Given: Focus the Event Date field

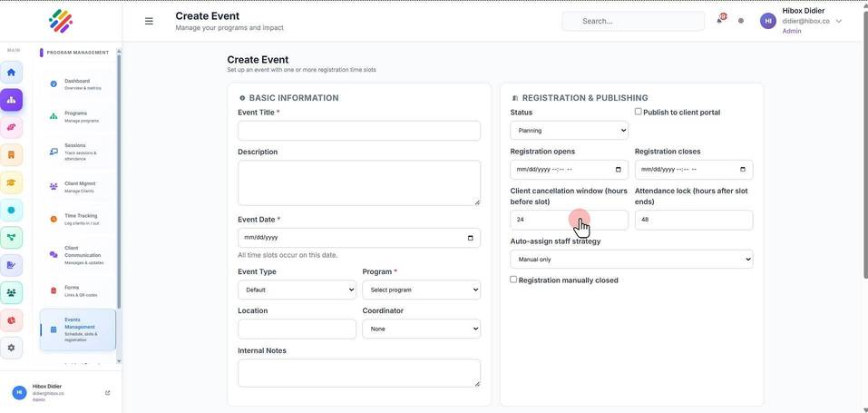Looking at the screenshot, I should pos(359,237).
